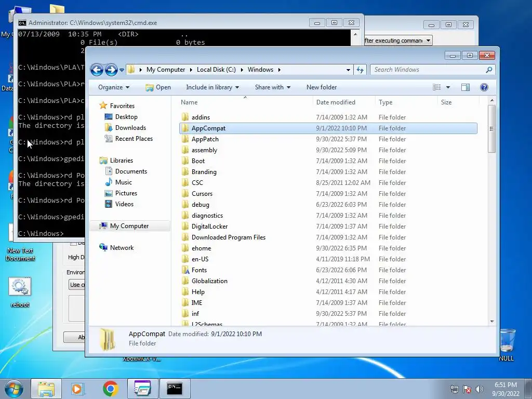
Task: Open recent pages dropdown beside Forward arrow
Action: click(x=122, y=70)
